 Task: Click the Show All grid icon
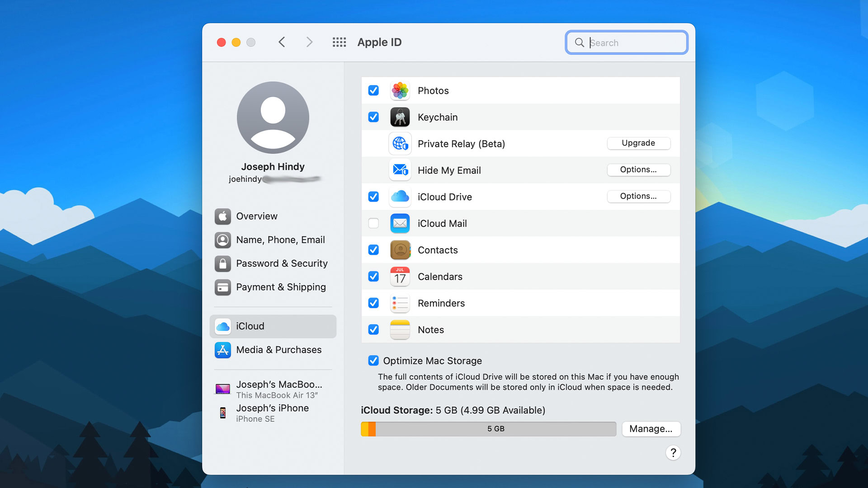[339, 42]
